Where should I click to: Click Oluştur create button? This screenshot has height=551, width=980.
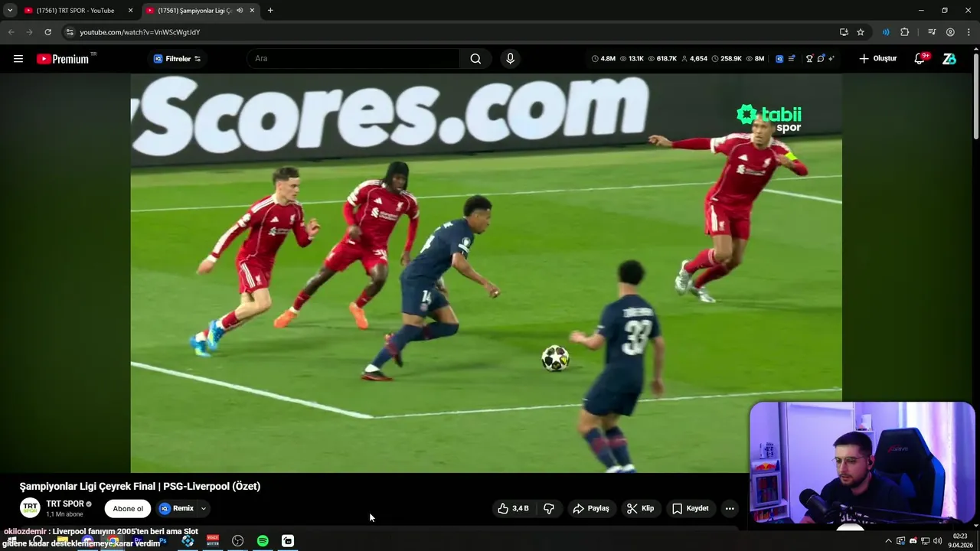(877, 59)
